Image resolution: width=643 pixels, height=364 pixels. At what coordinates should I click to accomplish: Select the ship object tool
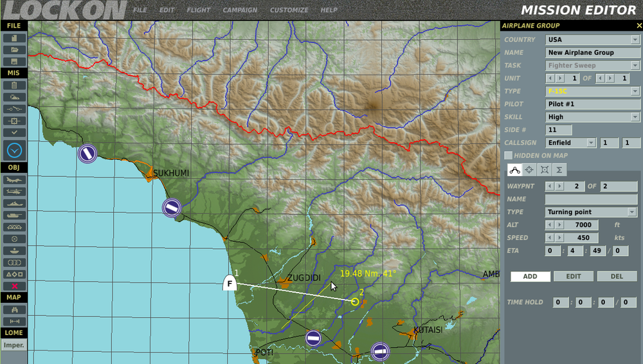(x=14, y=204)
